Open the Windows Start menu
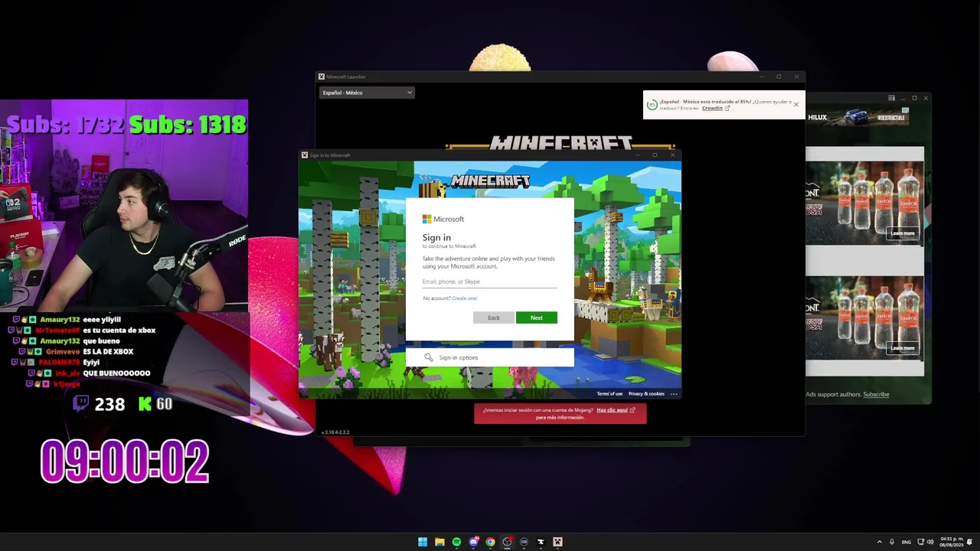 [423, 542]
